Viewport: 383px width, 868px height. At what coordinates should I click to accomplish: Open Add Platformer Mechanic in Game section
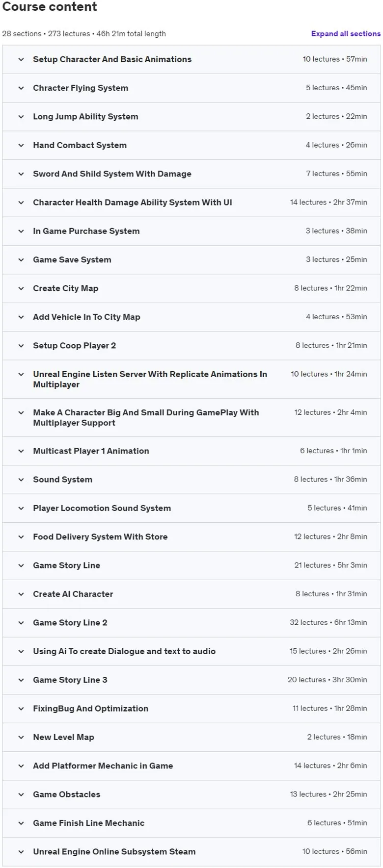pos(191,766)
